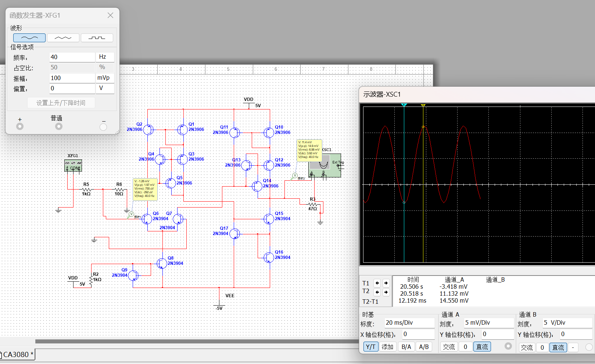Switch to the CA3080 design tab
The width and height of the screenshot is (595, 364).
(18, 354)
